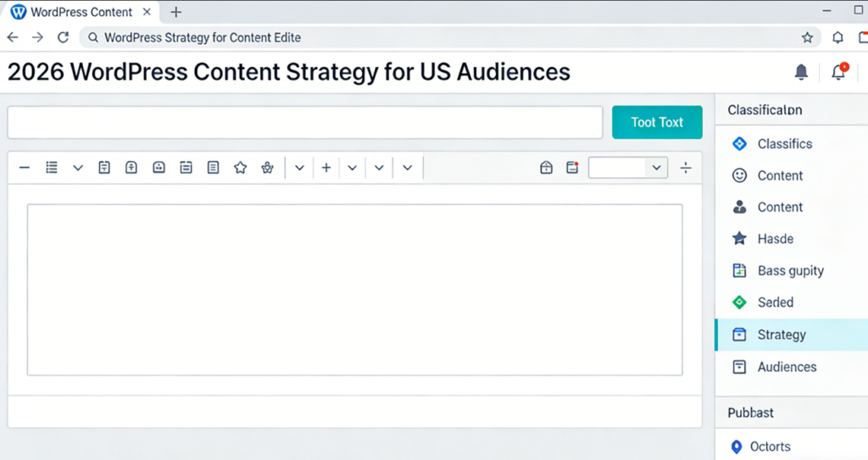Reload the page with the browser refresh button
Screen dimensions: 868x460
coord(62,37)
